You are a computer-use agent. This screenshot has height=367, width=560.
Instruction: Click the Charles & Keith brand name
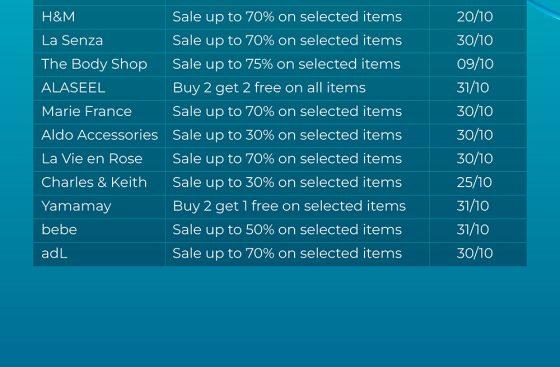click(x=94, y=182)
